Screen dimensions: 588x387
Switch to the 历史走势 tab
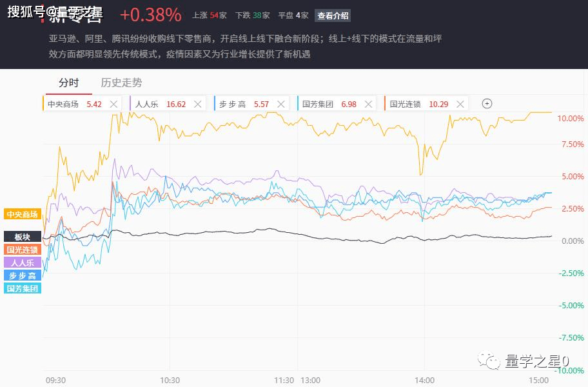coord(121,83)
